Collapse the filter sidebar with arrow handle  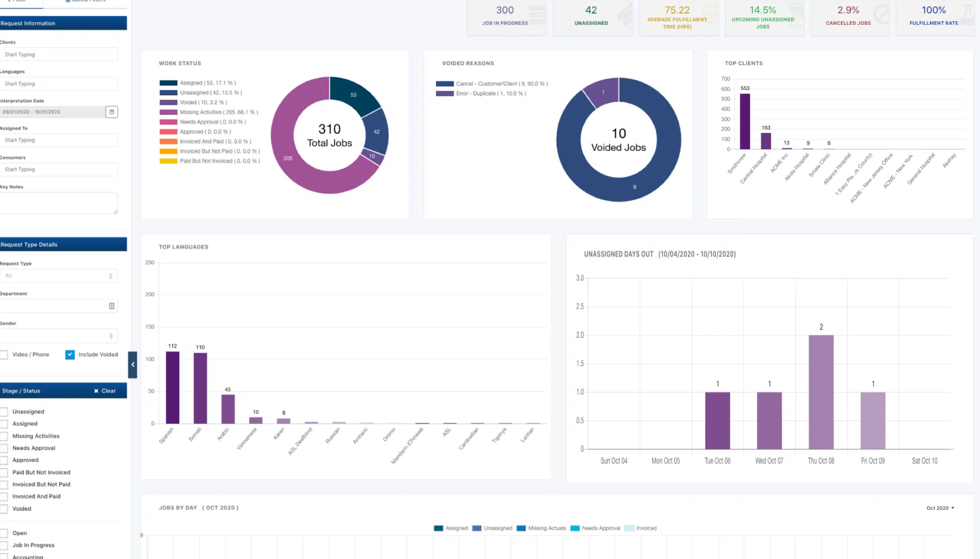tap(133, 365)
